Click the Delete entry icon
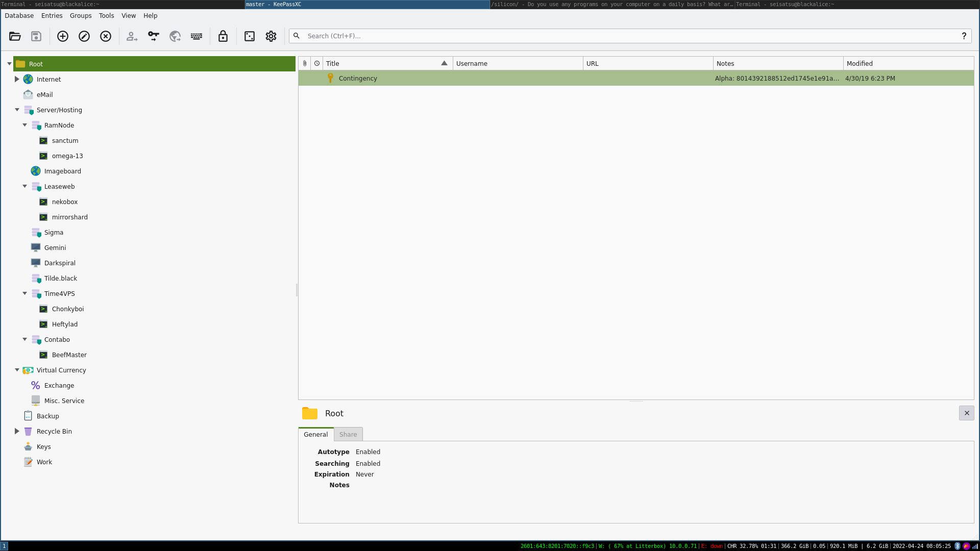Image resolution: width=980 pixels, height=551 pixels. pos(106,36)
